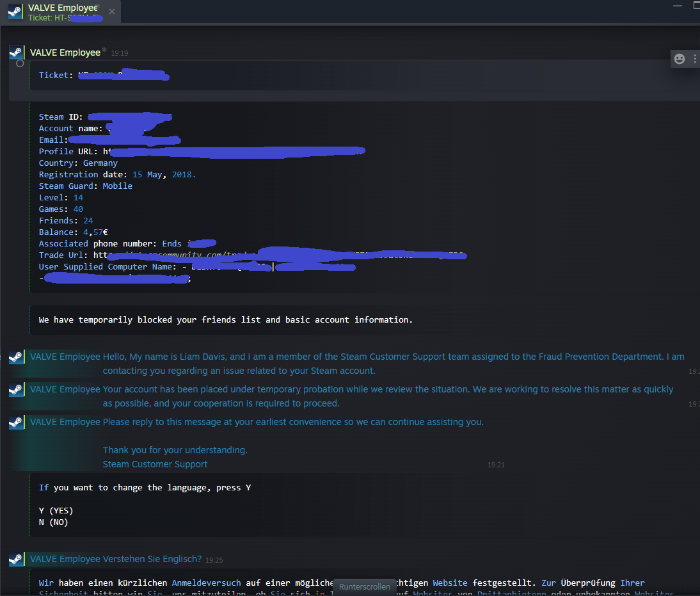Image resolution: width=700 pixels, height=596 pixels.
Task: Click the 'Website' word in German message
Action: pyautogui.click(x=450, y=583)
